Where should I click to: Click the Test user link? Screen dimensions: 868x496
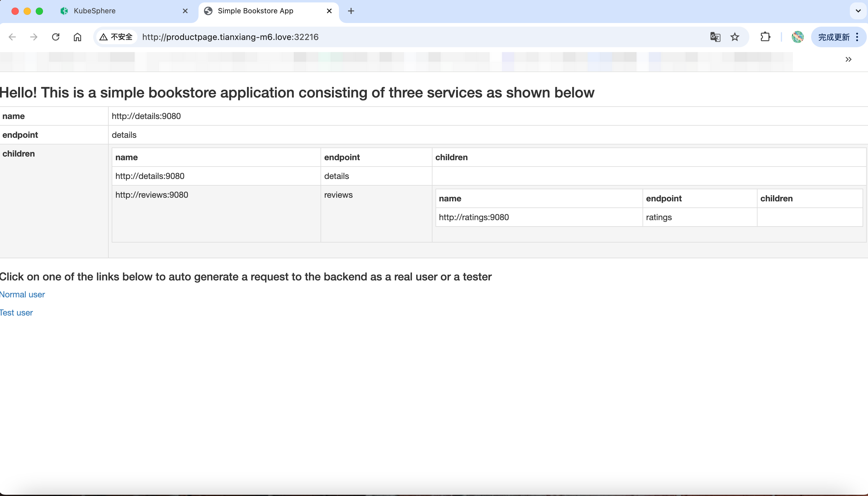tap(16, 313)
